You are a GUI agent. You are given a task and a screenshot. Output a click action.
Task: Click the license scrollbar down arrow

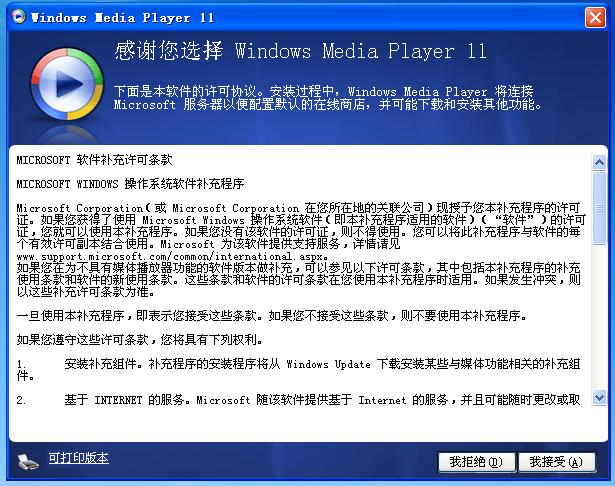(x=599, y=398)
